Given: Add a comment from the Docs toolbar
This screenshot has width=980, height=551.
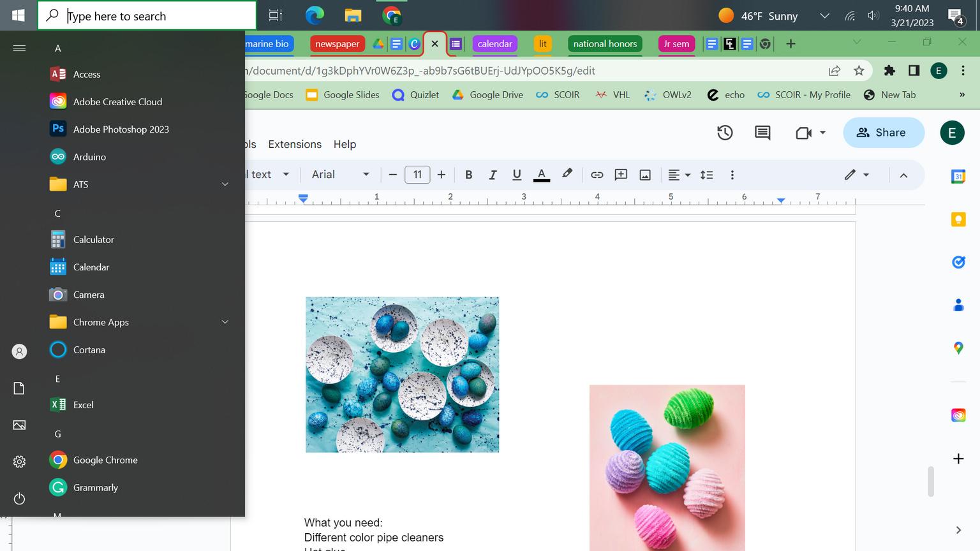Looking at the screenshot, I should [621, 175].
